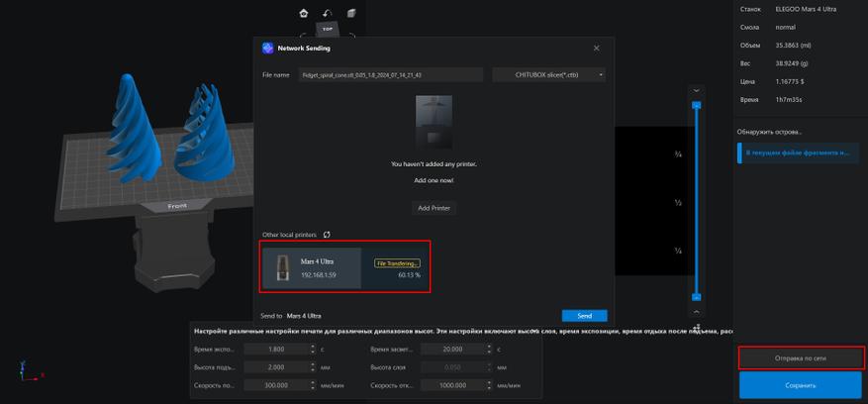Step layer slider up with top chevron
Viewport: 868px width, 404px height.
[x=697, y=90]
